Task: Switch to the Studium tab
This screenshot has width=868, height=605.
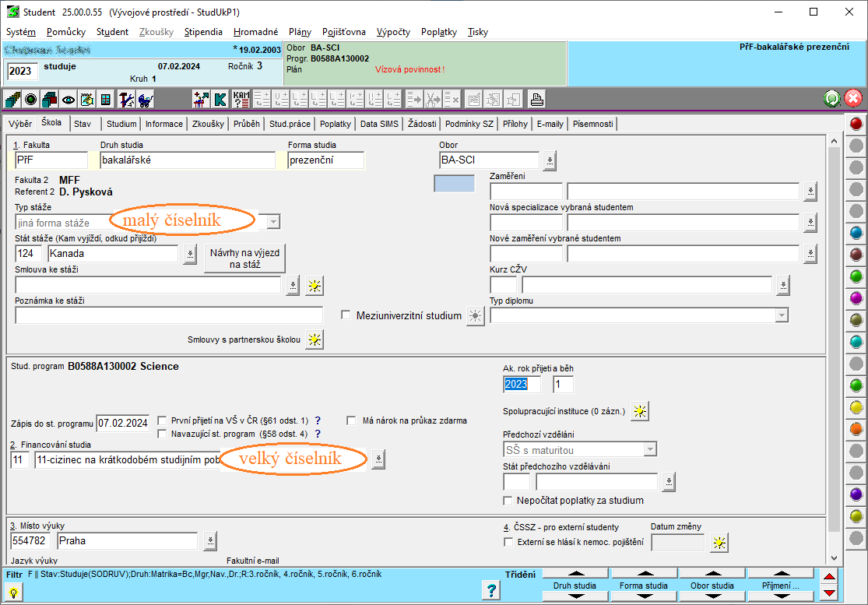Action: [121, 124]
